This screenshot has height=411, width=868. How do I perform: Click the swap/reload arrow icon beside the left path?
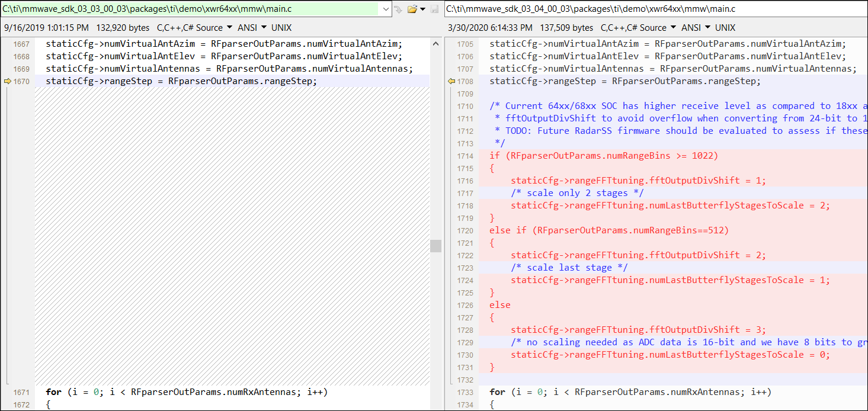click(398, 9)
